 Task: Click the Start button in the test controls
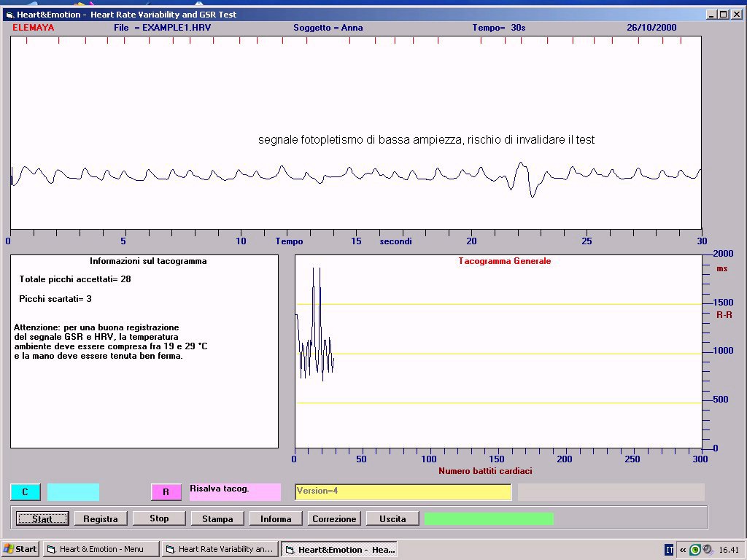pos(42,518)
